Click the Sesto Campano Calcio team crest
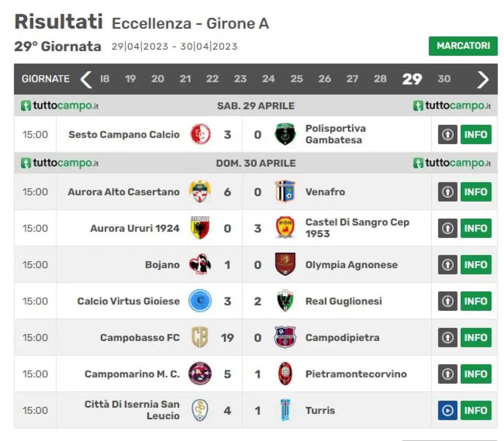This screenshot has height=441, width=504. (200, 134)
